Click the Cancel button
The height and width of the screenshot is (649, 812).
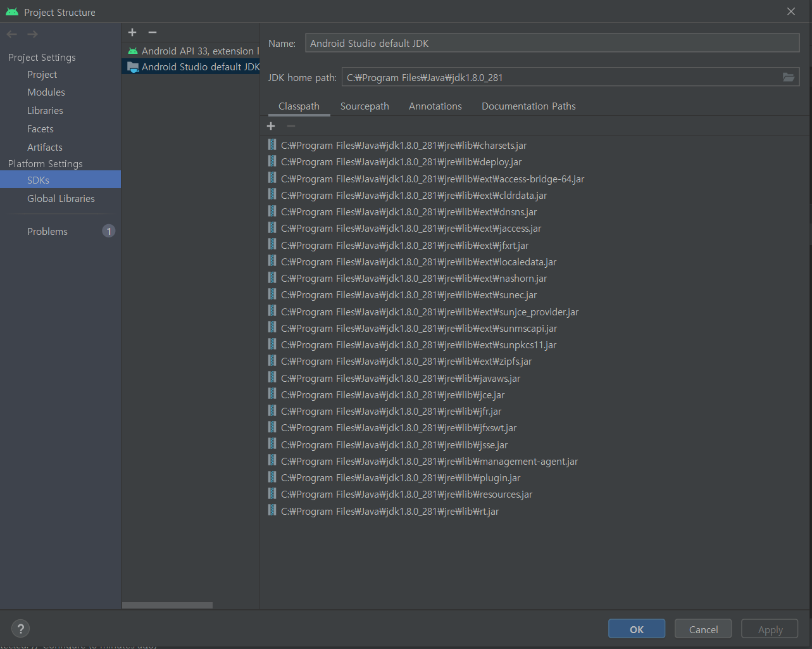703,629
